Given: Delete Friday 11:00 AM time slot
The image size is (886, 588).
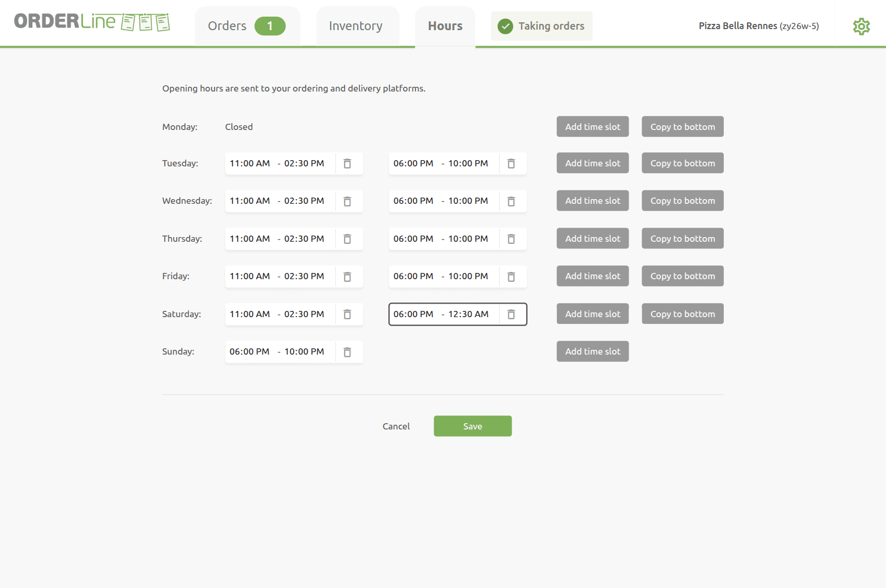Looking at the screenshot, I should (x=347, y=277).
